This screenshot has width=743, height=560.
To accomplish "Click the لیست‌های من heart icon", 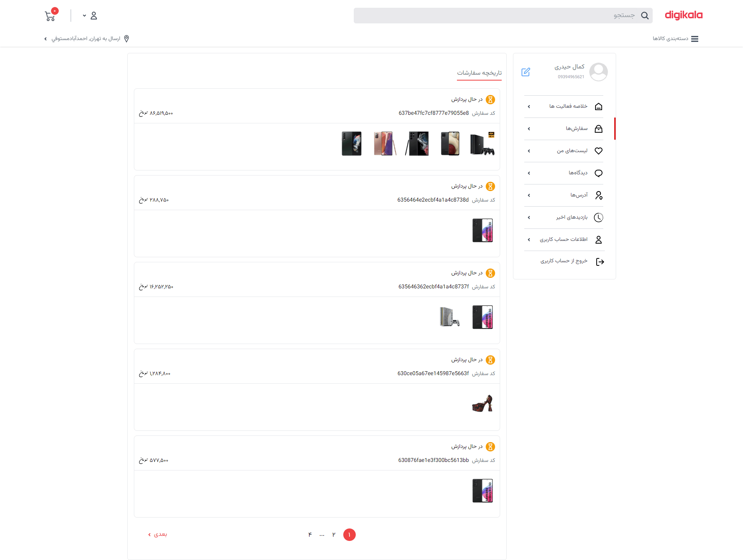I will click(599, 151).
